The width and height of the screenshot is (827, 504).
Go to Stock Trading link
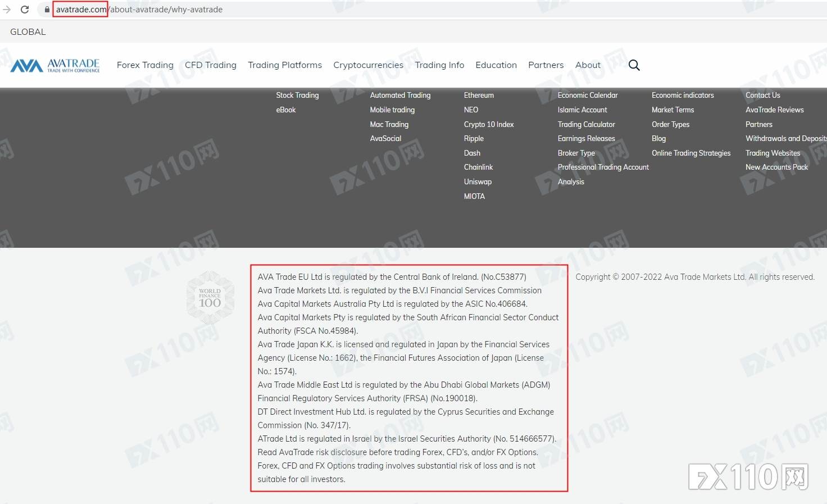pos(297,96)
